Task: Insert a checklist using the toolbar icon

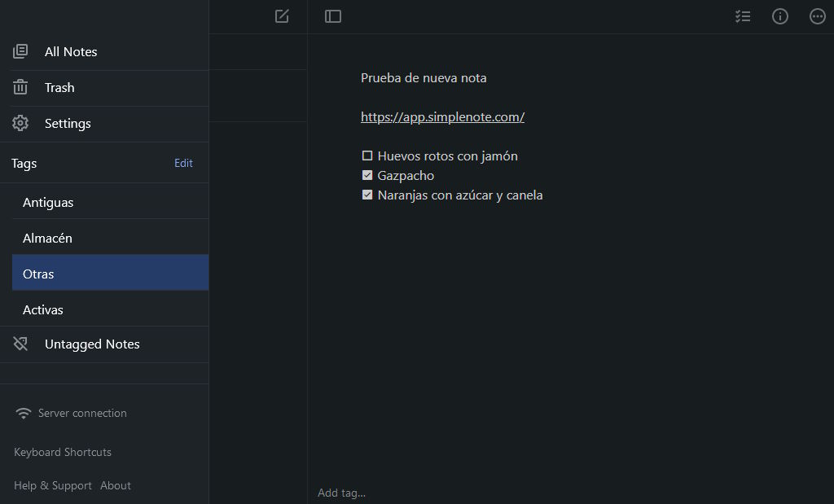Action: 743,16
